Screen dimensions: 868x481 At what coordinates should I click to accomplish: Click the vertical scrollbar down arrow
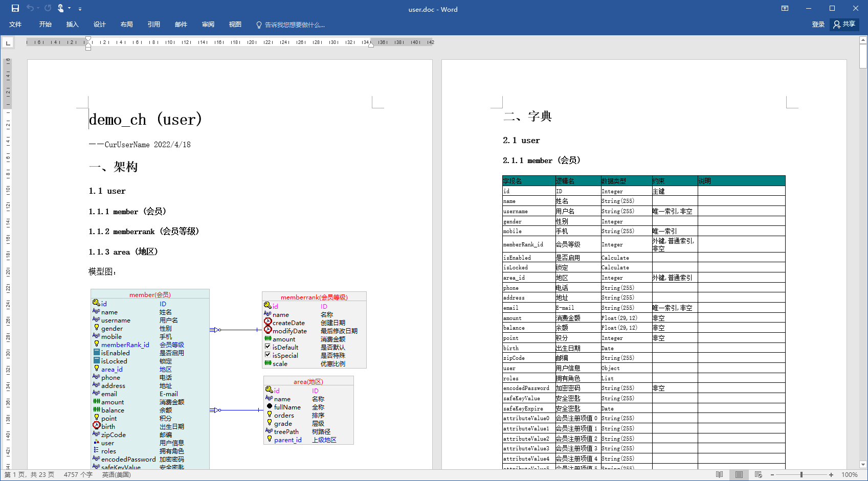(863, 465)
